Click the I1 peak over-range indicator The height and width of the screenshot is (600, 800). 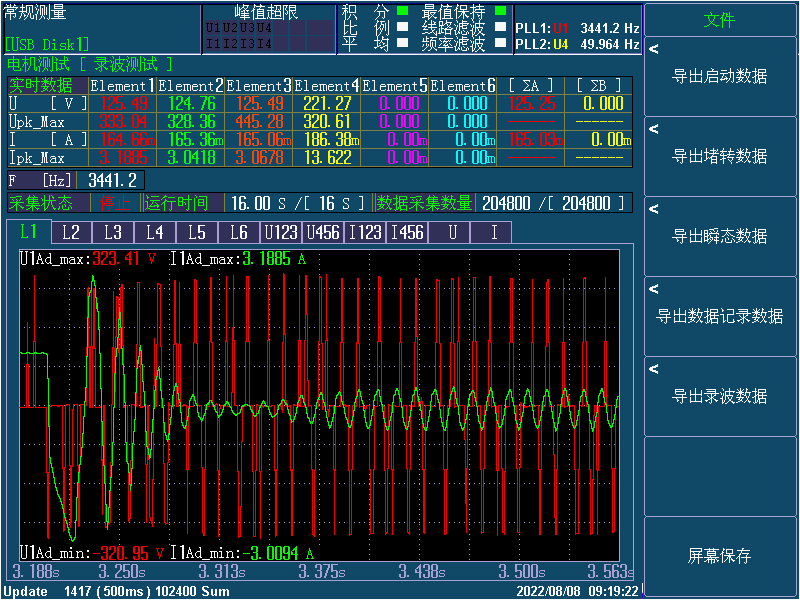(x=214, y=43)
